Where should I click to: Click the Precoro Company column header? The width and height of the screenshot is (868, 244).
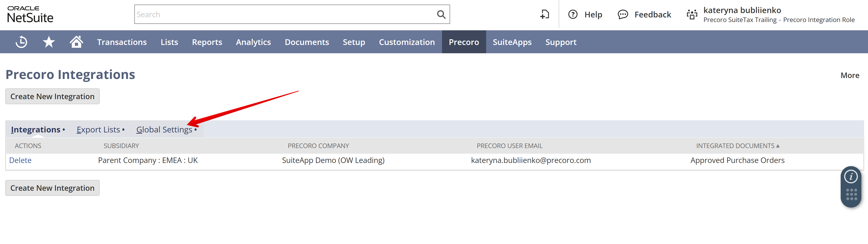coord(318,146)
